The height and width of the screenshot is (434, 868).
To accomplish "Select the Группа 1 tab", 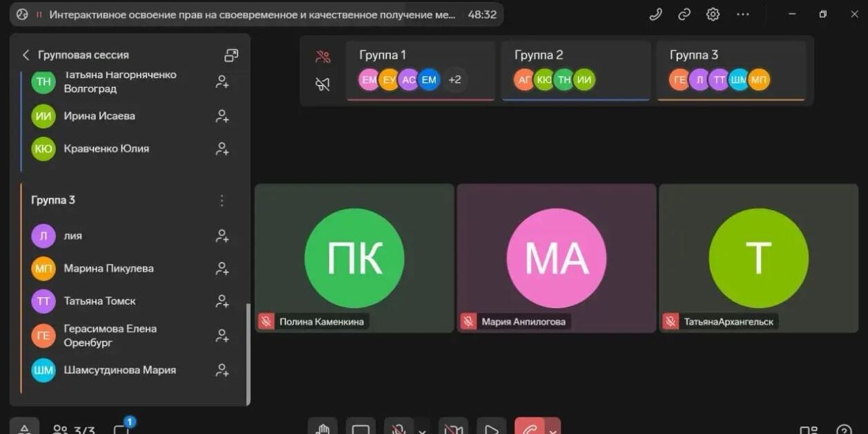I will click(421, 70).
